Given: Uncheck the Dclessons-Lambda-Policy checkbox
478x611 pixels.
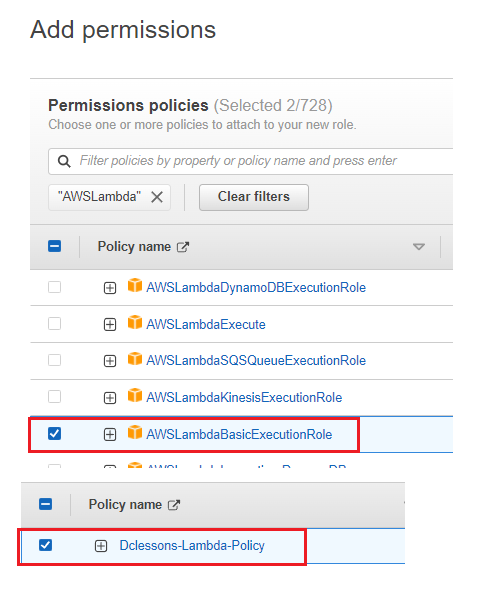Looking at the screenshot, I should [x=46, y=545].
